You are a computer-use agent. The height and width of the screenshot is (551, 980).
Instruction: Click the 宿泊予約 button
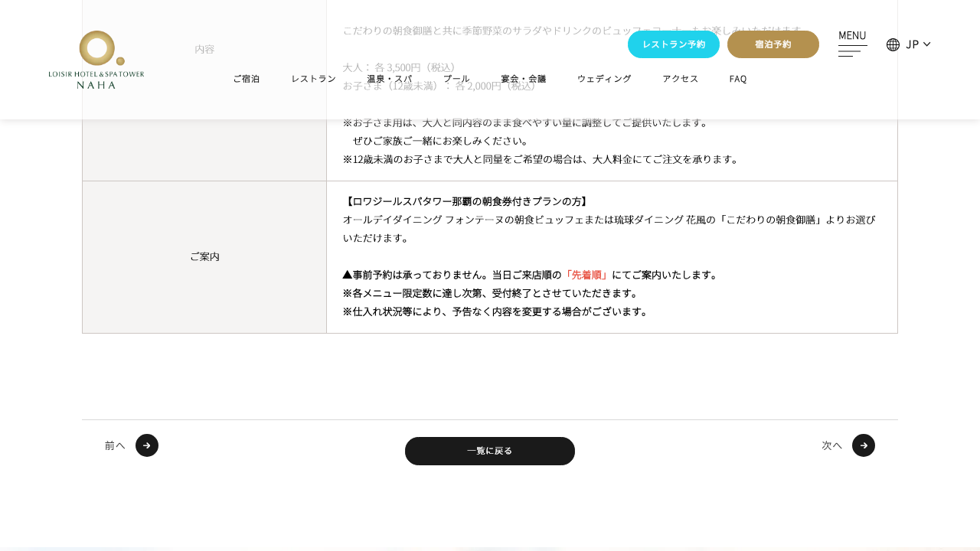tap(773, 44)
